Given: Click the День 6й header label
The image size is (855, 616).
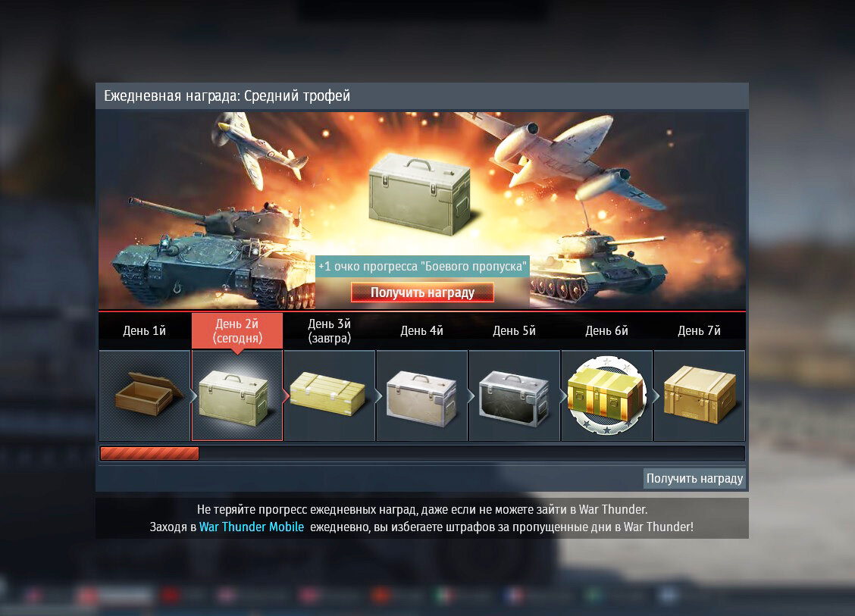Looking at the screenshot, I should (x=607, y=331).
